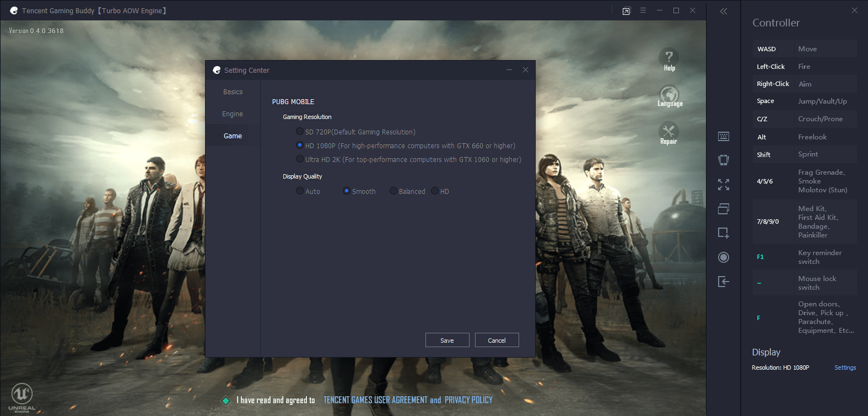Click the Setting Center logo icon

coord(217,70)
